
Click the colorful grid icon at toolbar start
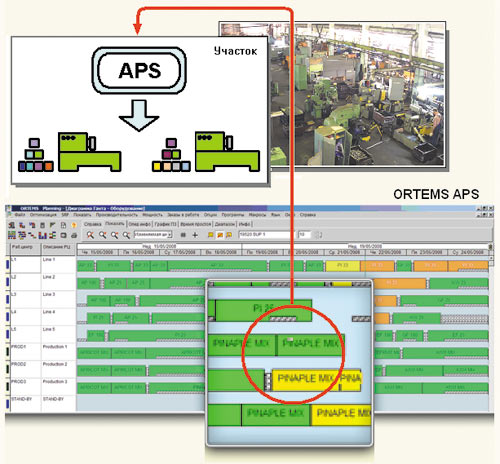[x=12, y=235]
